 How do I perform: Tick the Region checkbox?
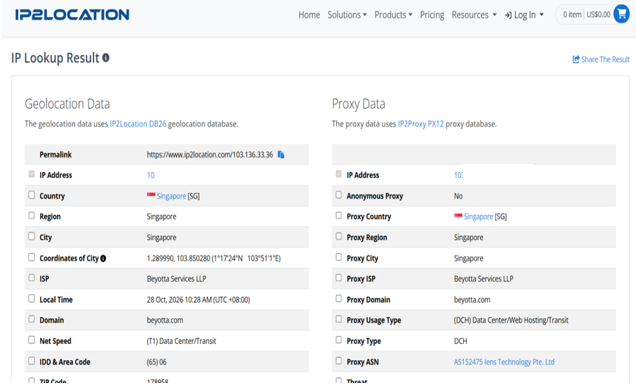coord(32,215)
